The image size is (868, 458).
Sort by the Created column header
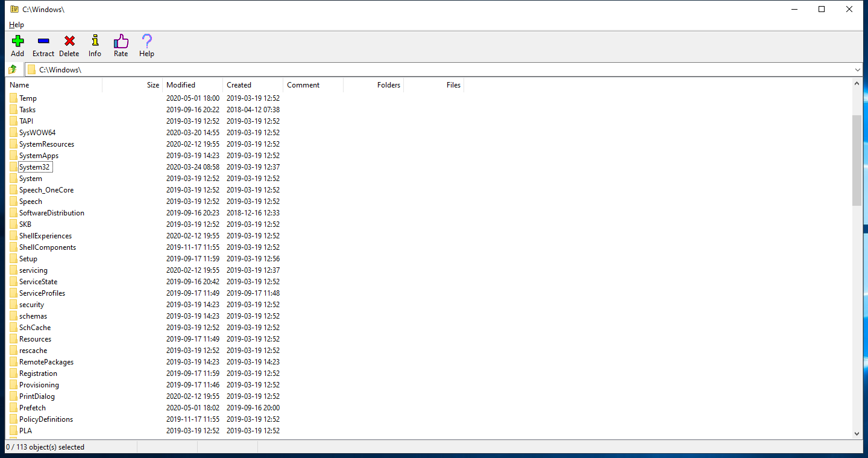[x=253, y=85]
